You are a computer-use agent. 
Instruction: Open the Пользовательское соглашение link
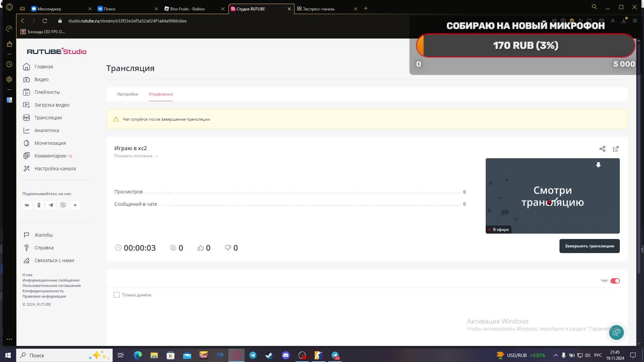pos(52,286)
